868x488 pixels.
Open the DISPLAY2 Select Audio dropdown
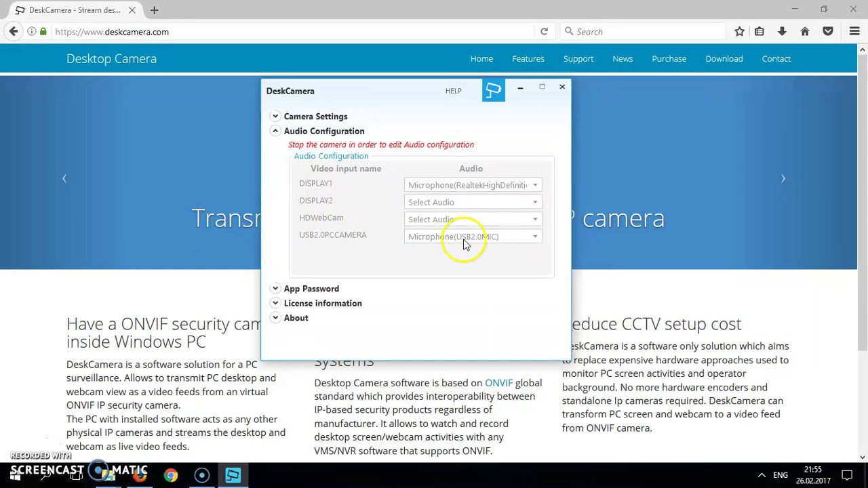pyautogui.click(x=473, y=202)
